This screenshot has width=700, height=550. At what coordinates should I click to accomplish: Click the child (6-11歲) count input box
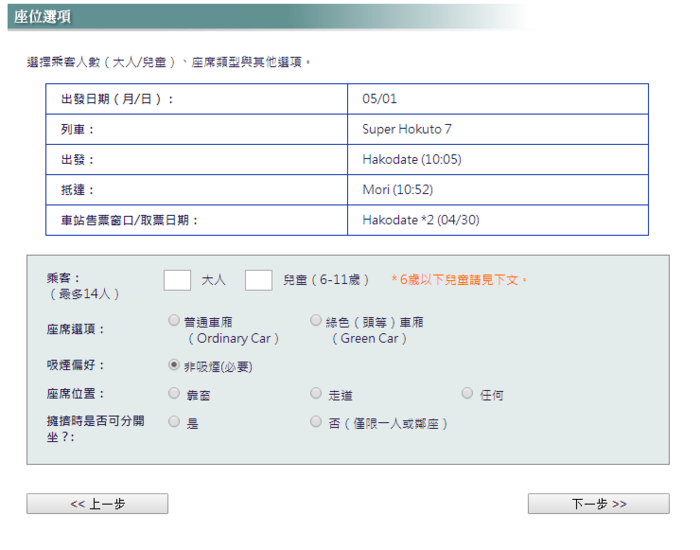[258, 280]
